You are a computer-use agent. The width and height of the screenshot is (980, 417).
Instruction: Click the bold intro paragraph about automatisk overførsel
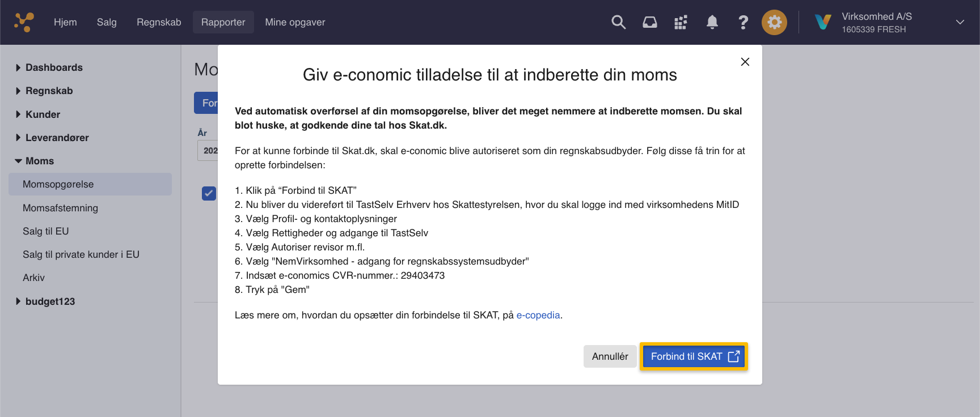click(488, 118)
